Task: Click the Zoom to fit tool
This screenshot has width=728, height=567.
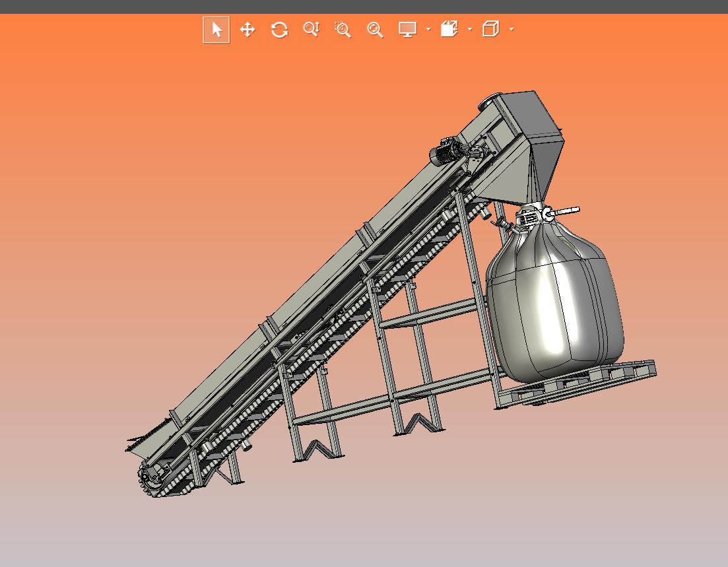Action: (x=375, y=30)
